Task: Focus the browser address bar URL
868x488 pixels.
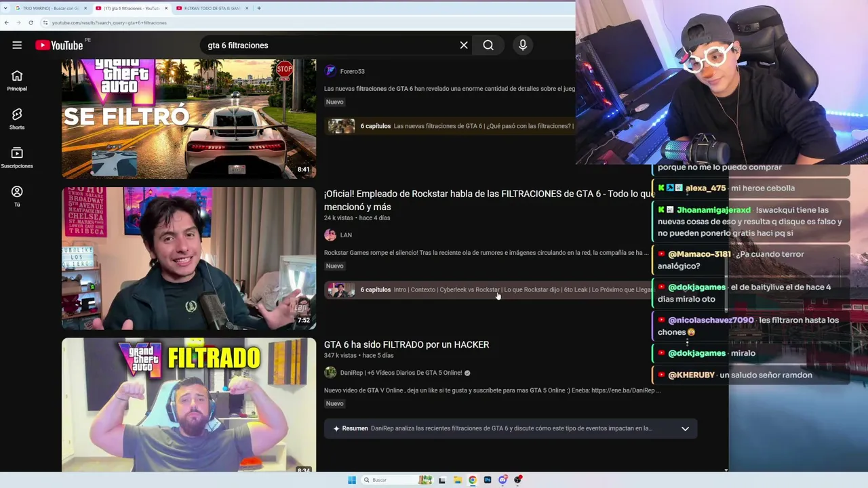Action: click(x=109, y=22)
